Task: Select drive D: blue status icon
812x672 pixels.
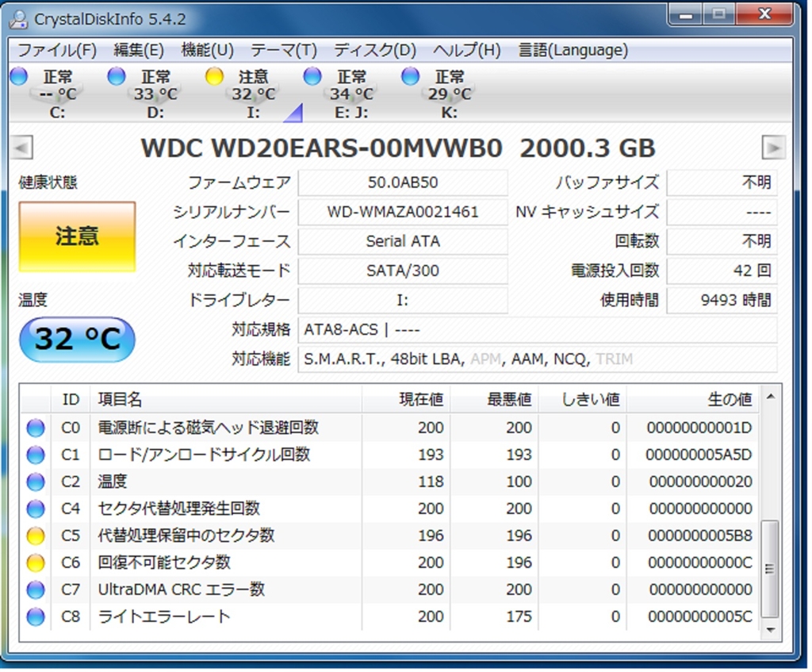Action: [x=117, y=76]
